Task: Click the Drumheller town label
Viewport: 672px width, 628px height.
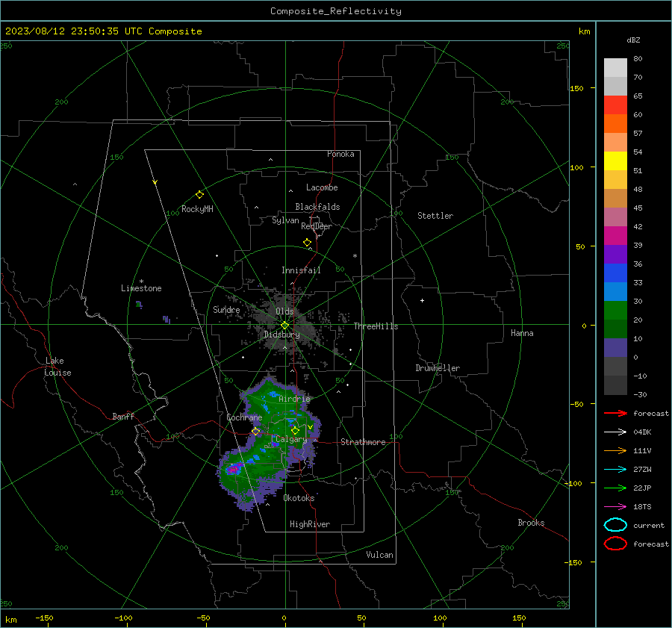Action: (x=438, y=368)
